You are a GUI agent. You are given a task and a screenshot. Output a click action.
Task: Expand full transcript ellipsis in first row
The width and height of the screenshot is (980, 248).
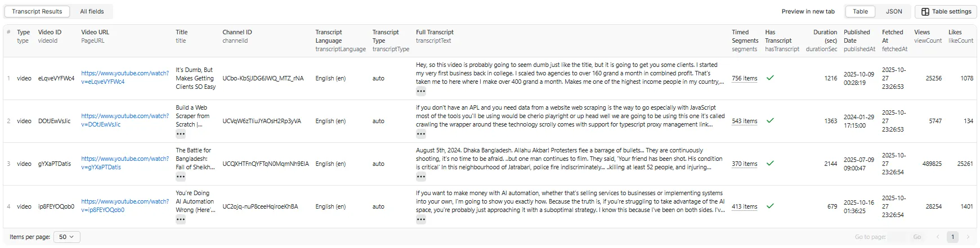pyautogui.click(x=420, y=91)
